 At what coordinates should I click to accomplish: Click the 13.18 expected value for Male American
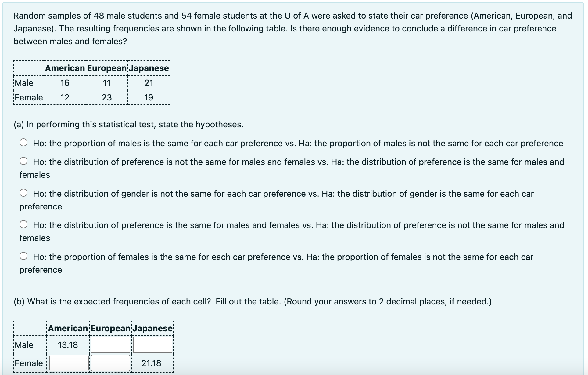tap(68, 345)
